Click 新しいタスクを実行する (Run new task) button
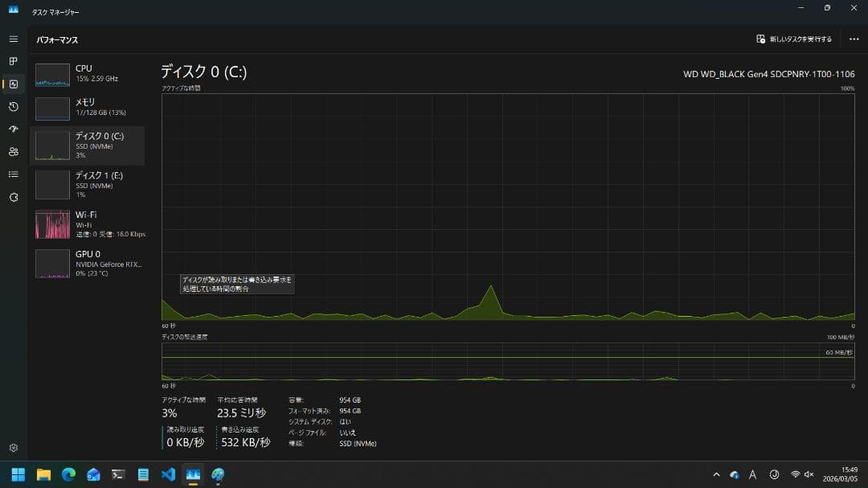This screenshot has width=868, height=488. [794, 39]
